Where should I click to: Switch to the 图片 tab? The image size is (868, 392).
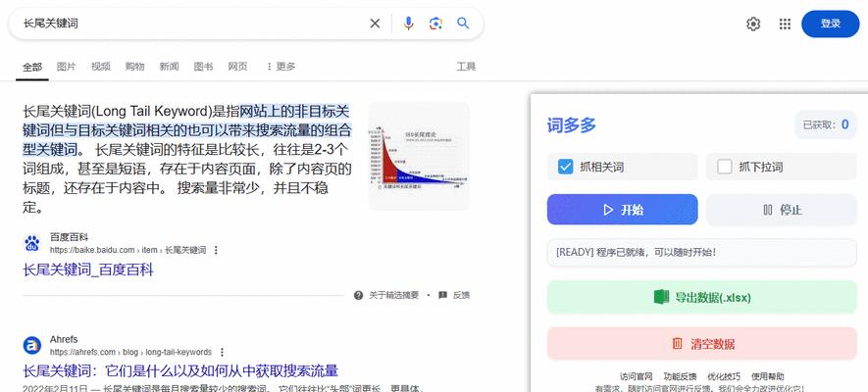[x=66, y=67]
